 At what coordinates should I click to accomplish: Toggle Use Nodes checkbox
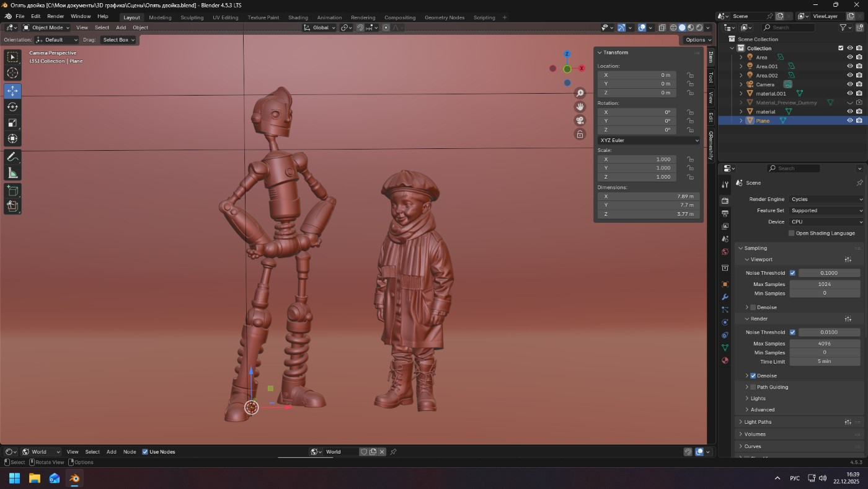pos(145,452)
